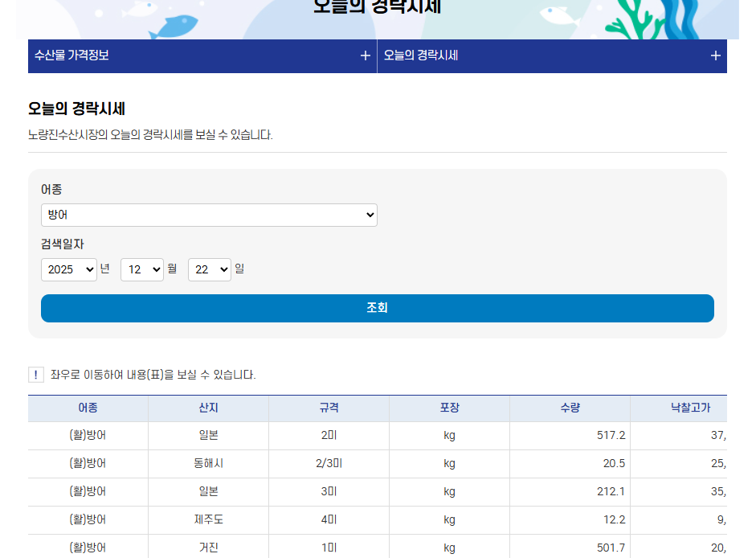The width and height of the screenshot is (756, 558).
Task: Click the 검색일자 label
Action: (62, 244)
